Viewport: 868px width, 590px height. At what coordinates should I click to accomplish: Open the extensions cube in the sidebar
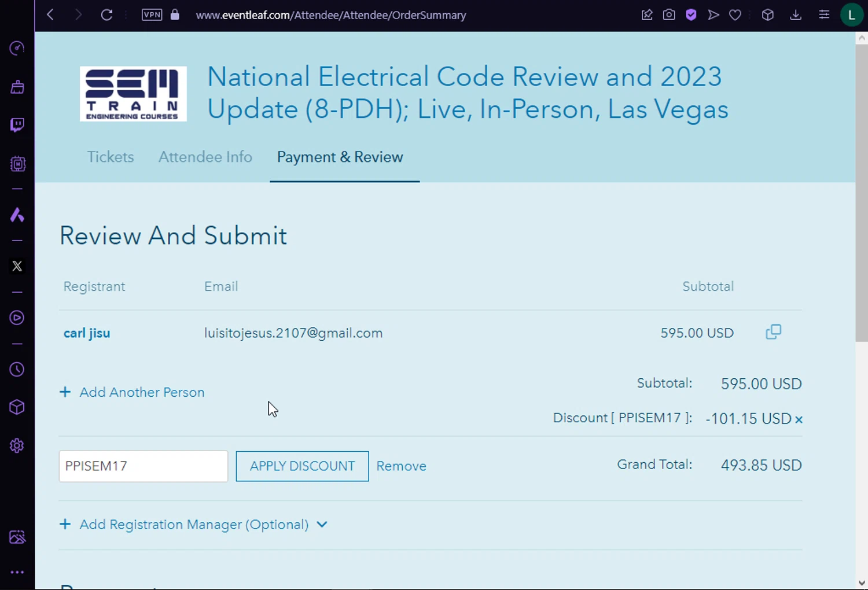coord(17,407)
